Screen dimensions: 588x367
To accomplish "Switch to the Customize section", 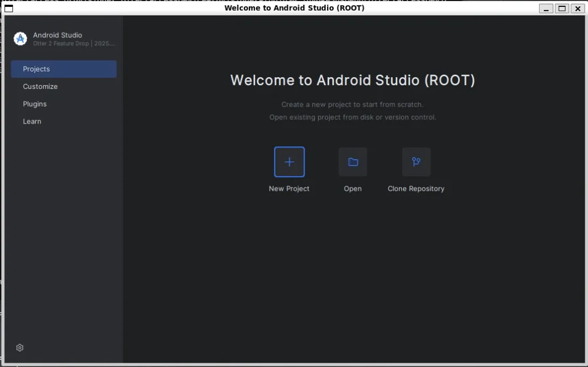I will tap(40, 87).
